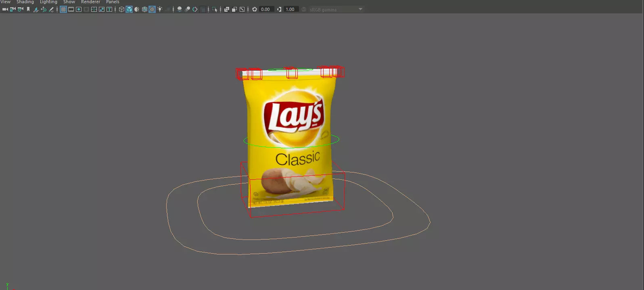Open the View panel menu
Viewport: 644px width, 290px height.
point(5,2)
